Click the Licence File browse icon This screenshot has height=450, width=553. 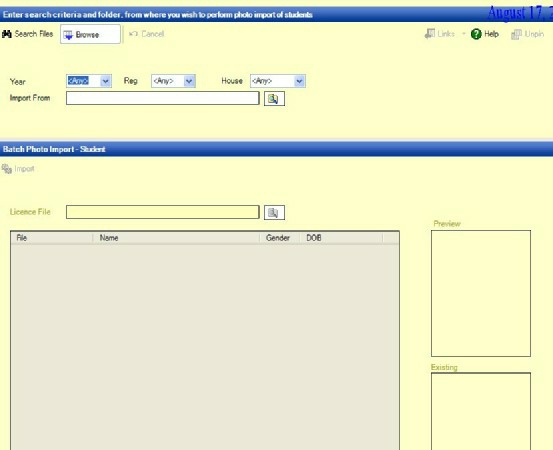274,212
